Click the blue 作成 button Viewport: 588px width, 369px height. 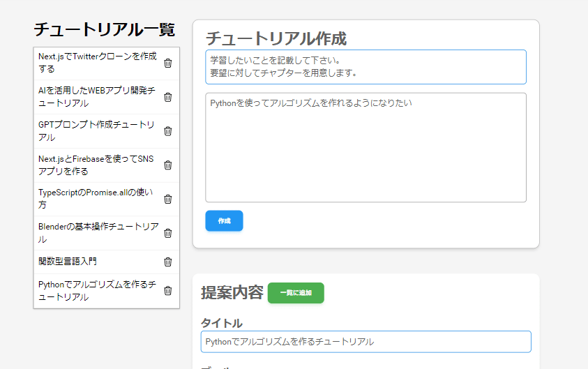tap(225, 221)
